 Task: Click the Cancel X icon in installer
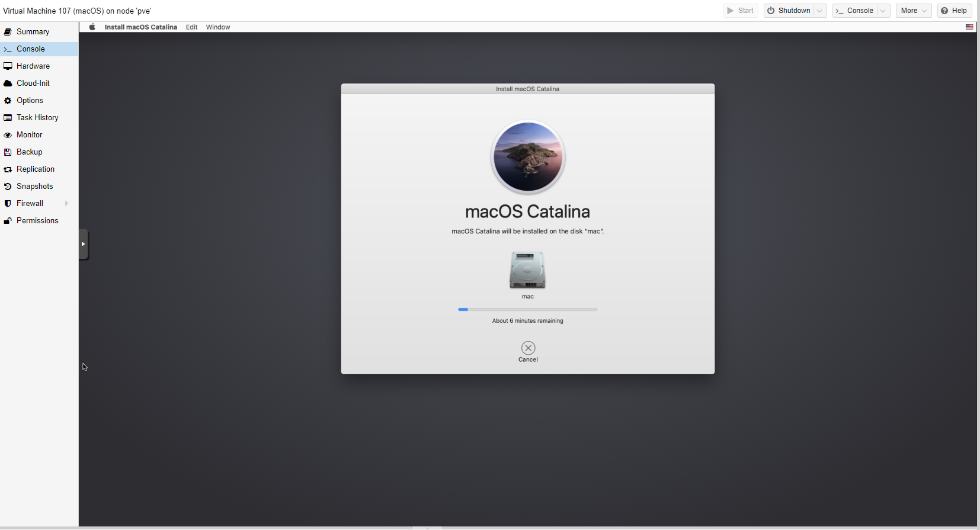pyautogui.click(x=528, y=348)
